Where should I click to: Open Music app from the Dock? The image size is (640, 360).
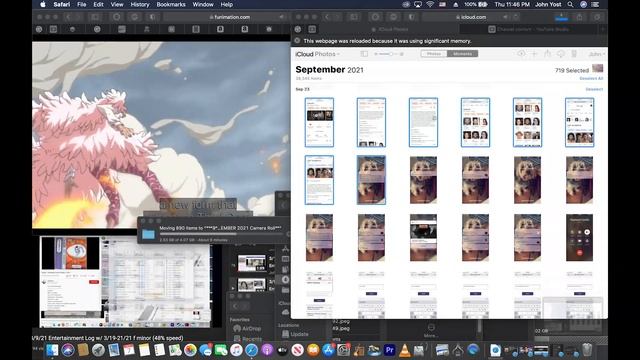click(x=236, y=350)
